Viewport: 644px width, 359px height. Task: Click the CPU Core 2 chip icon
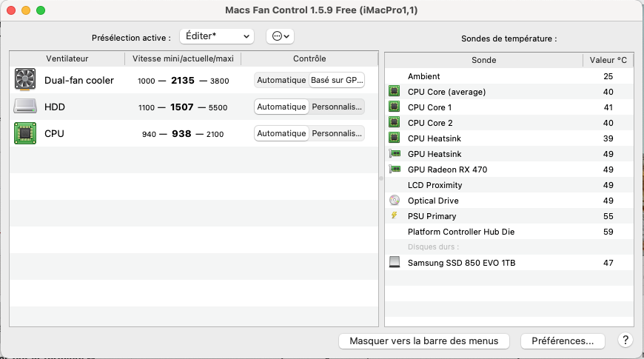[395, 122]
